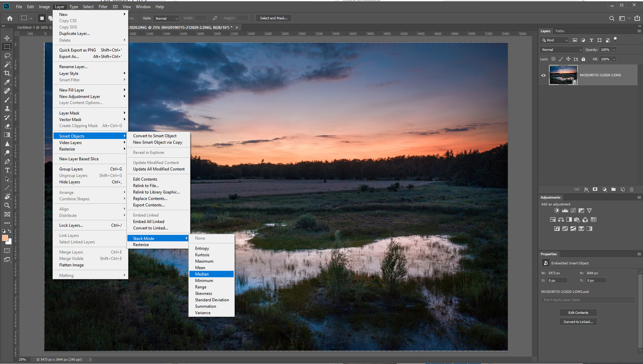Viewport: 643px width, 364px height.
Task: Delete layer with trash icon
Action: click(x=631, y=190)
